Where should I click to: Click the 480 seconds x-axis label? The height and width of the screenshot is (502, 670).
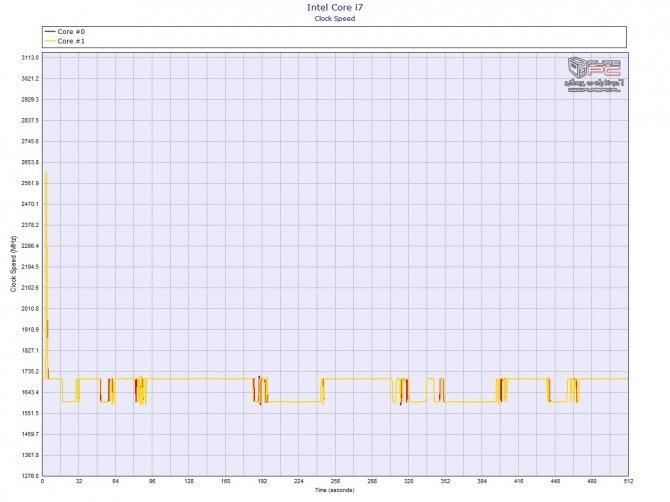592,481
